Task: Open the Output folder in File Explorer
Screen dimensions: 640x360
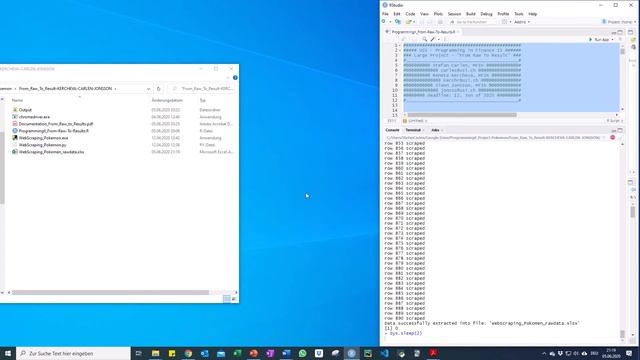Action: [x=25, y=110]
